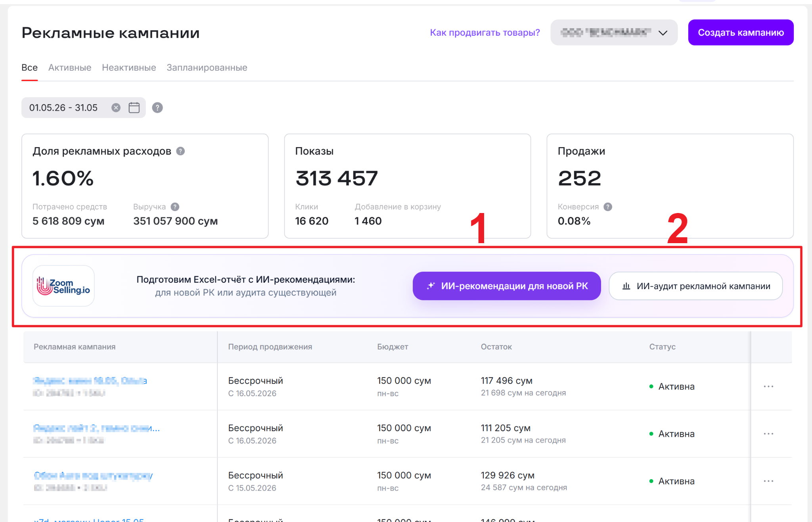Image resolution: width=812 pixels, height=522 pixels.
Task: Click the 111 205 сум balance cell
Action: tap(506, 428)
